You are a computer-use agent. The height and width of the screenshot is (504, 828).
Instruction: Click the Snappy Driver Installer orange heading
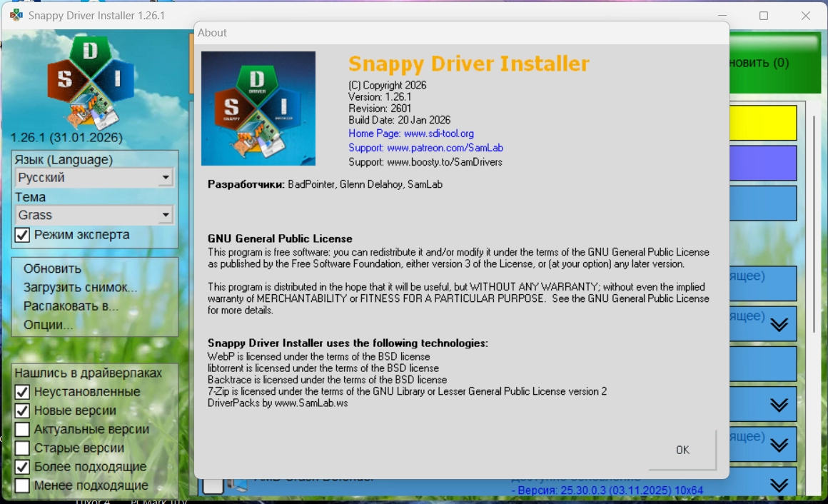[468, 64]
